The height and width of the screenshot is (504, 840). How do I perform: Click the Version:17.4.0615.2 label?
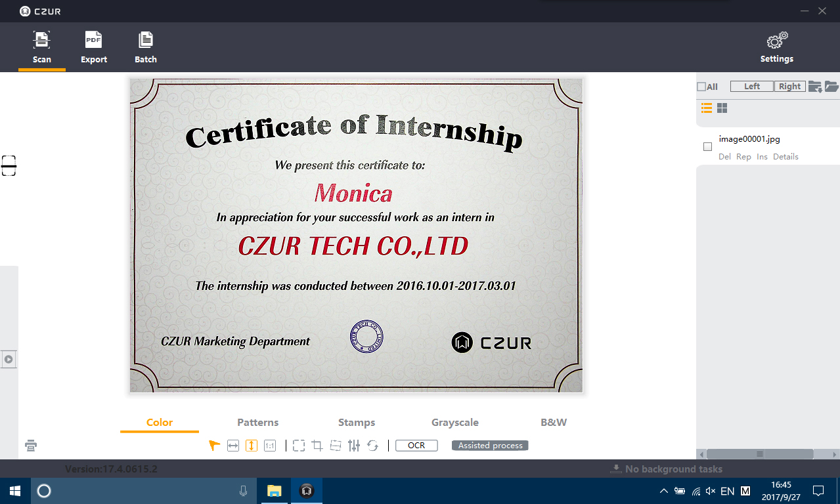(111, 469)
